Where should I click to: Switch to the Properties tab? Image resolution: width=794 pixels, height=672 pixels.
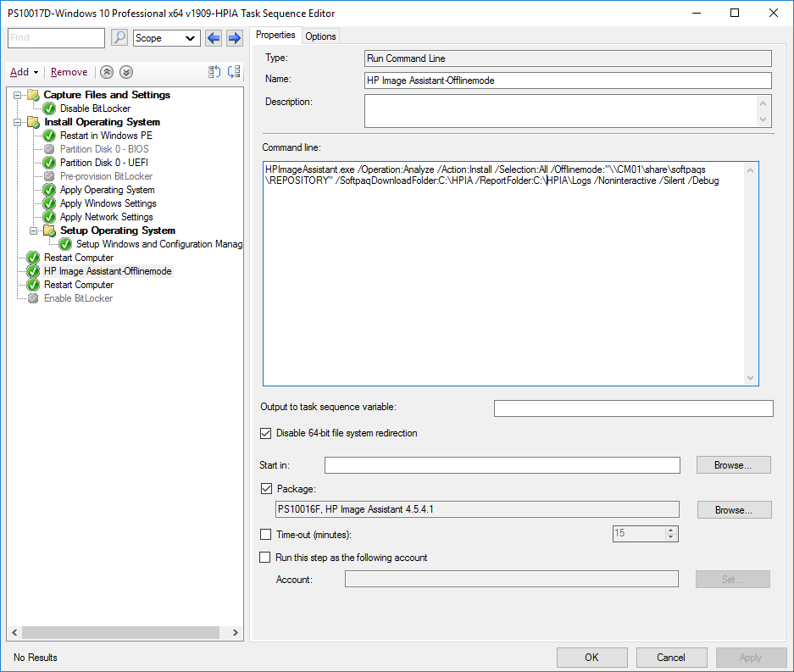[x=275, y=35]
